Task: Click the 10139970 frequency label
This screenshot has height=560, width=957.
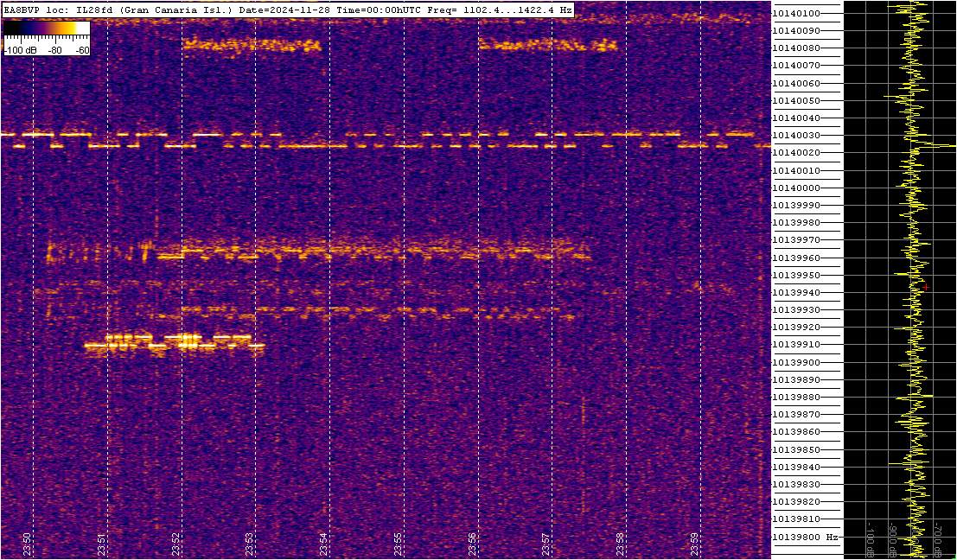Action: click(796, 240)
